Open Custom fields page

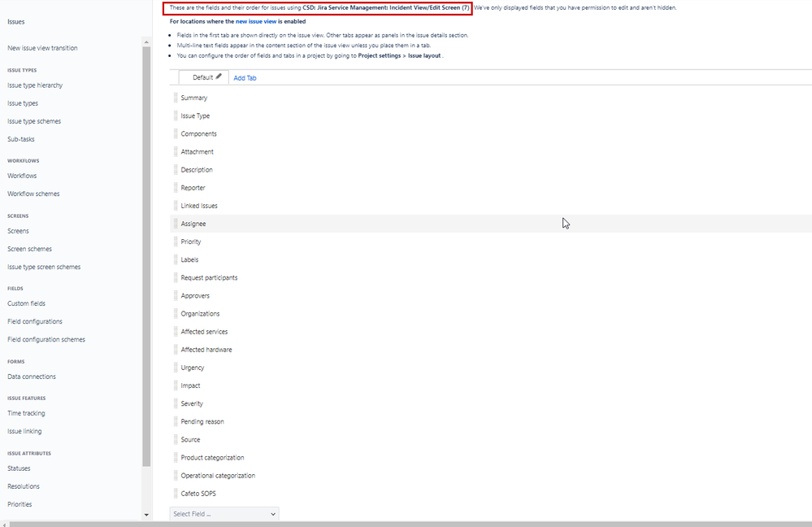26,303
